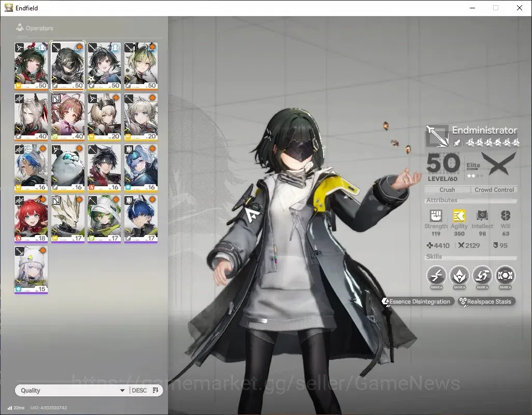
Task: Click the Attributes section header
Action: click(x=471, y=200)
